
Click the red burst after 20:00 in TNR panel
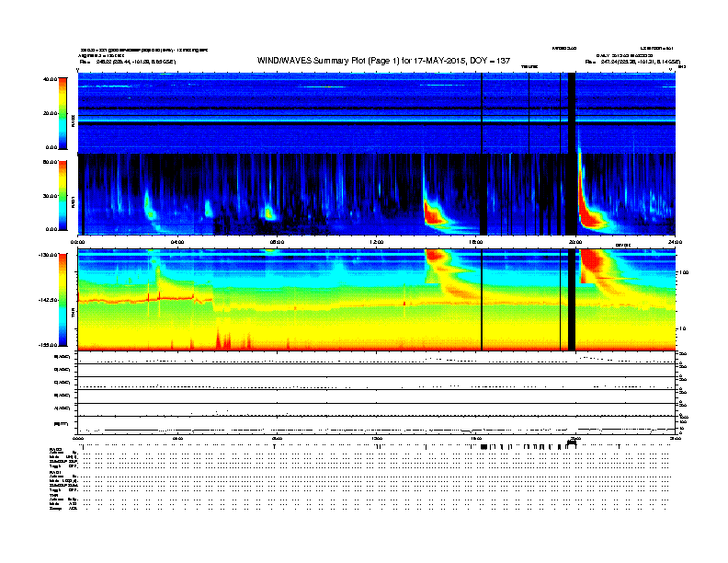(592, 261)
